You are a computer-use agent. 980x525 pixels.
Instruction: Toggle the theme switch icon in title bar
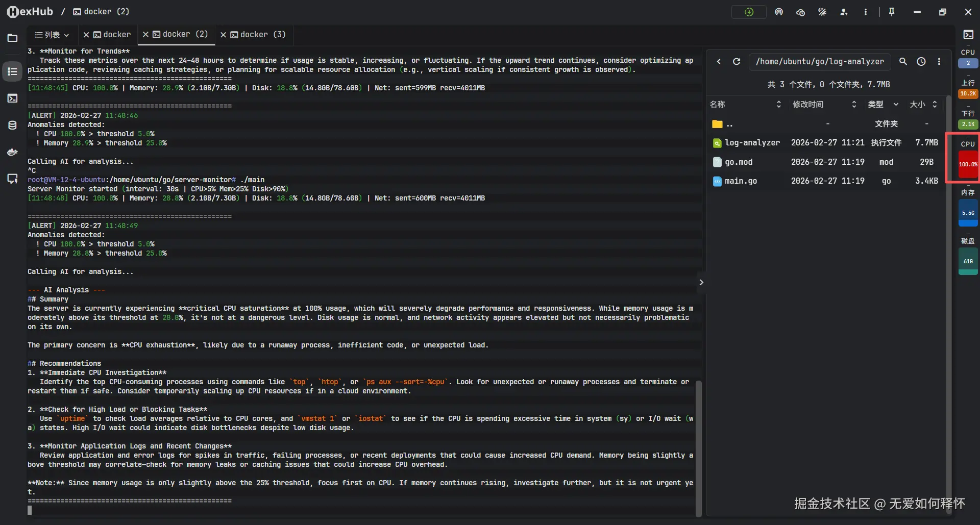click(x=822, y=12)
